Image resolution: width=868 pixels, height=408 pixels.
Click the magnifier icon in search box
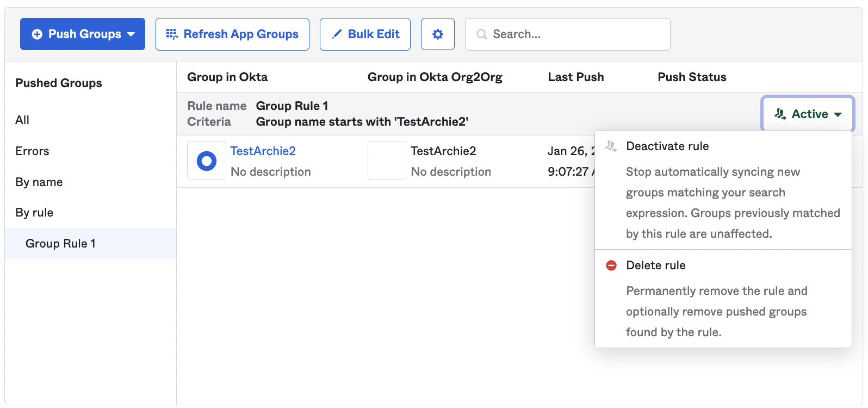point(481,34)
